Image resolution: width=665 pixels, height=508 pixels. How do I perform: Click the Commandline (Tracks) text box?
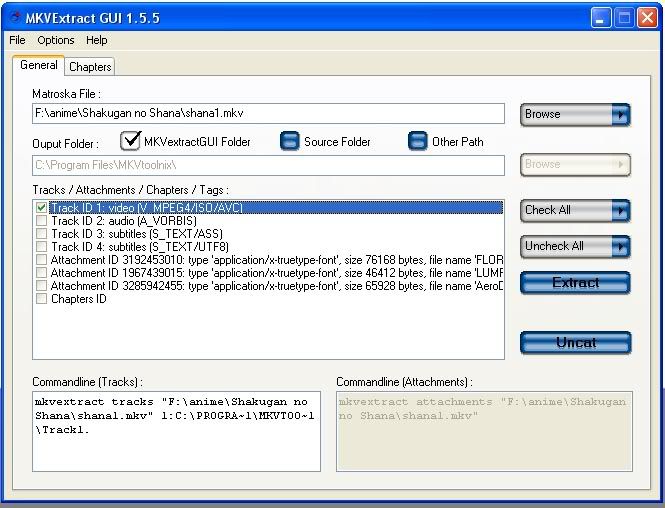pos(176,431)
